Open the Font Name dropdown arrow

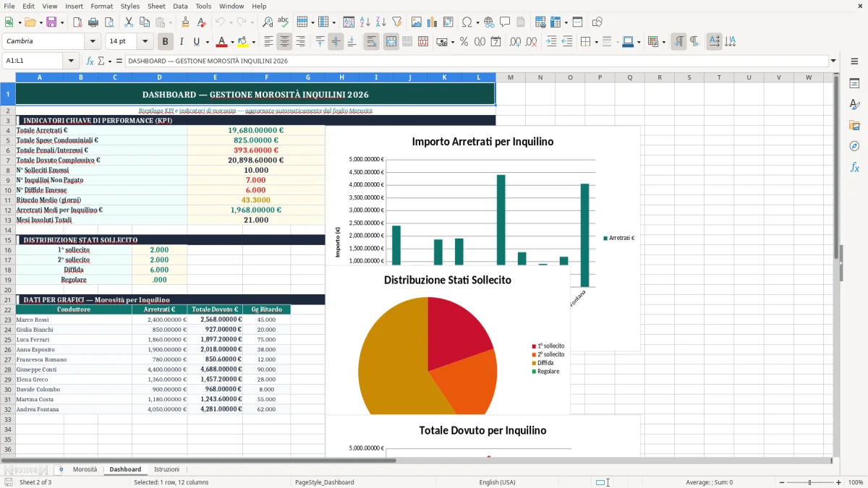pyautogui.click(x=92, y=42)
